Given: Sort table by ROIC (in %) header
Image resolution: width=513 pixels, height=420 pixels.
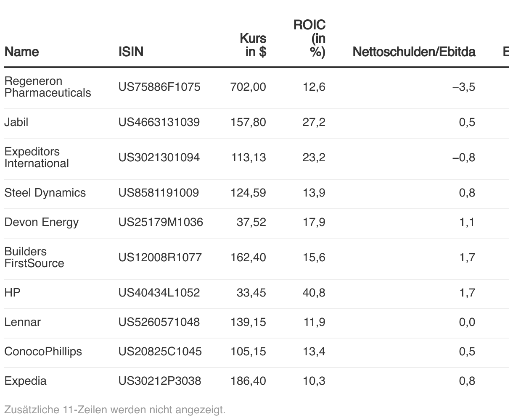Looking at the screenshot, I should (309, 38).
